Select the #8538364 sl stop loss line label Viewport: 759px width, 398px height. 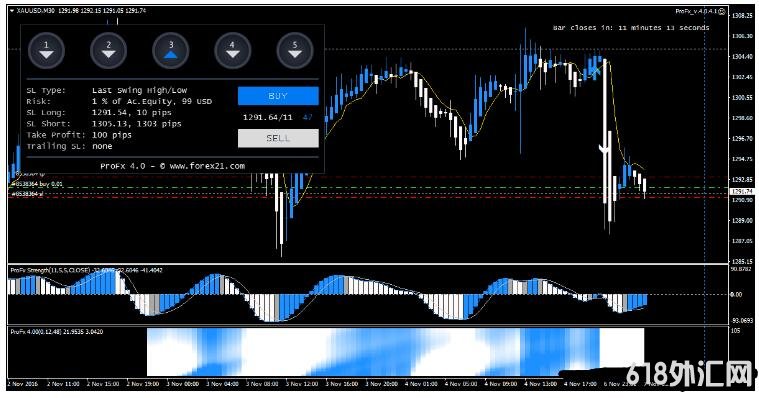(28, 194)
